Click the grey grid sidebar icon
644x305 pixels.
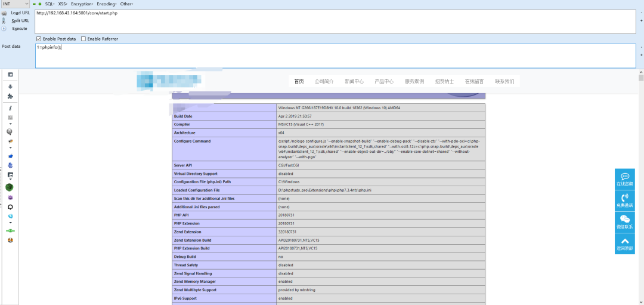click(10, 117)
